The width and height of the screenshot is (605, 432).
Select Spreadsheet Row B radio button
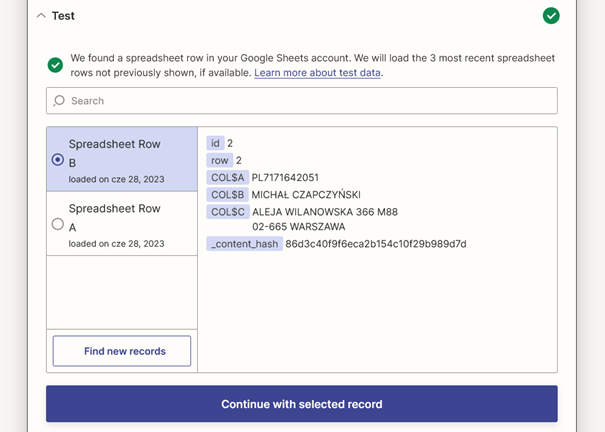pyautogui.click(x=57, y=159)
